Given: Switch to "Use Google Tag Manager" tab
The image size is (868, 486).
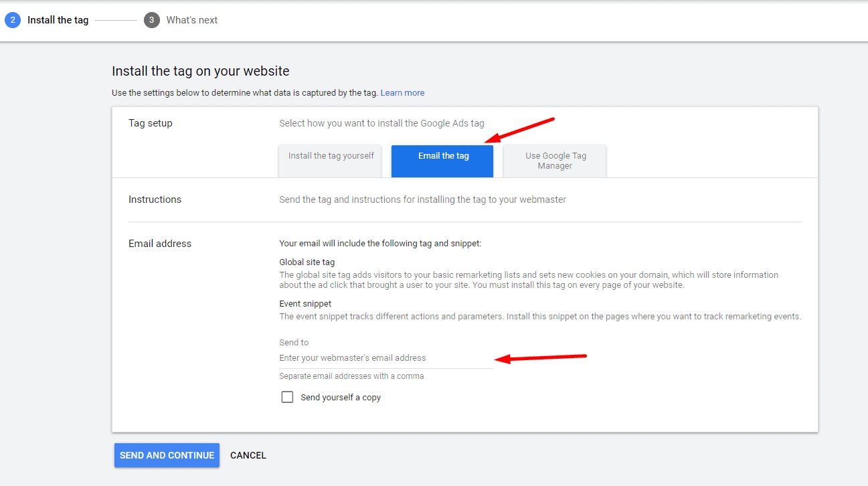Looking at the screenshot, I should point(555,161).
